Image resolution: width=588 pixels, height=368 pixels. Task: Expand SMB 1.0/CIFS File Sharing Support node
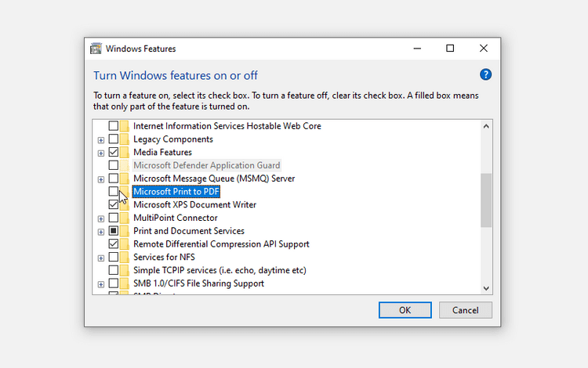101,283
